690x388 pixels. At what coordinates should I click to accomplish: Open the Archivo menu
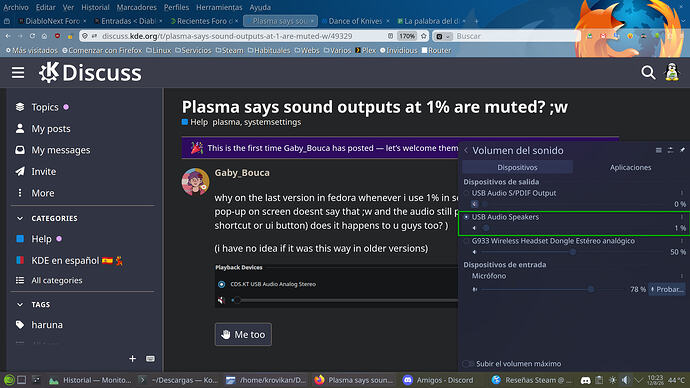(x=16, y=7)
